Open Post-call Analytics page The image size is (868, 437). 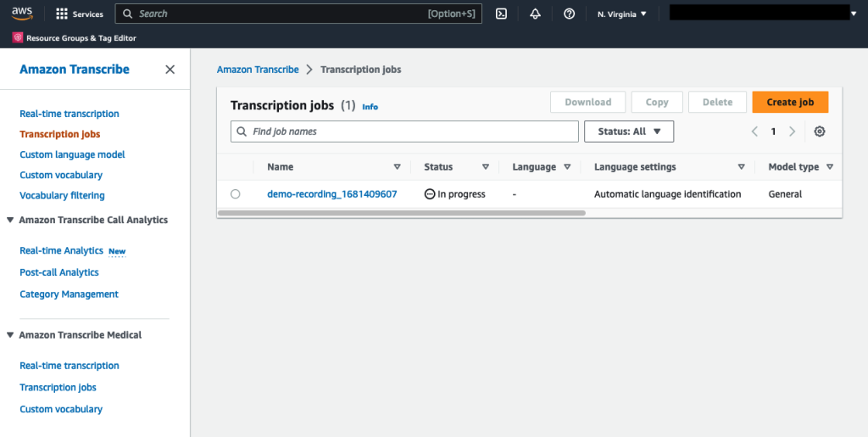[x=59, y=272]
